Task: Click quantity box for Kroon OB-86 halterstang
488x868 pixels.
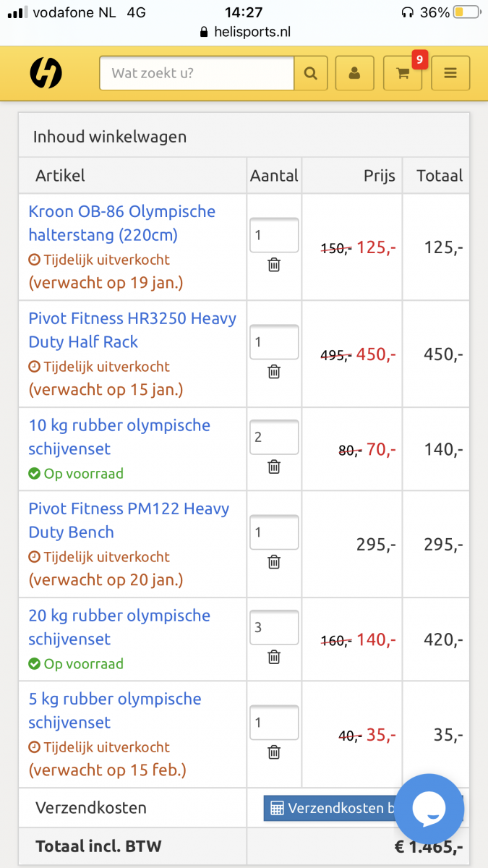Action: pyautogui.click(x=274, y=235)
